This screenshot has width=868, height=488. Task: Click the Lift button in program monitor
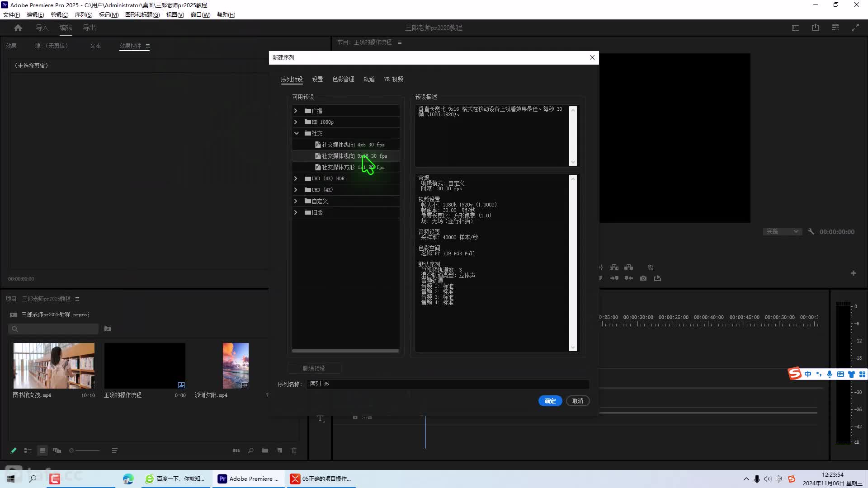[x=614, y=267]
